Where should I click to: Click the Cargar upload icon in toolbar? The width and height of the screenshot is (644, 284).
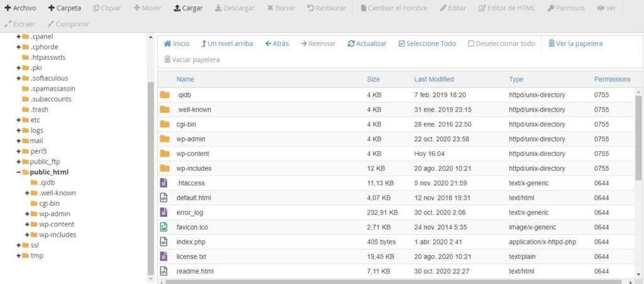[177, 8]
